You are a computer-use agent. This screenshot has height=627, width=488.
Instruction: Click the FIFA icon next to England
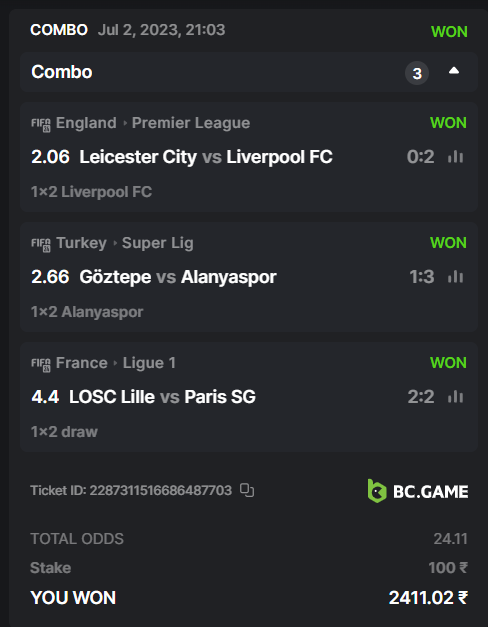pos(41,124)
